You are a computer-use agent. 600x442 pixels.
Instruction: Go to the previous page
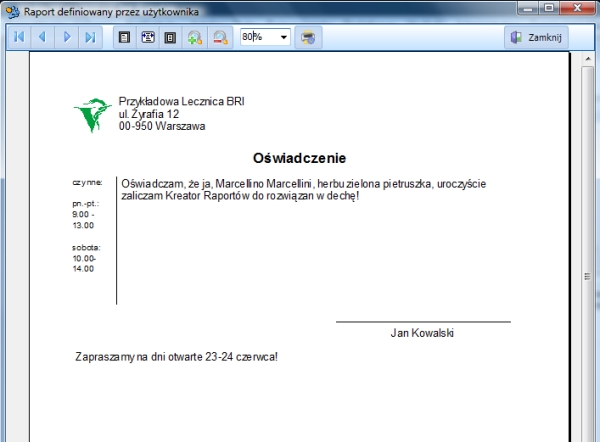pos(42,37)
